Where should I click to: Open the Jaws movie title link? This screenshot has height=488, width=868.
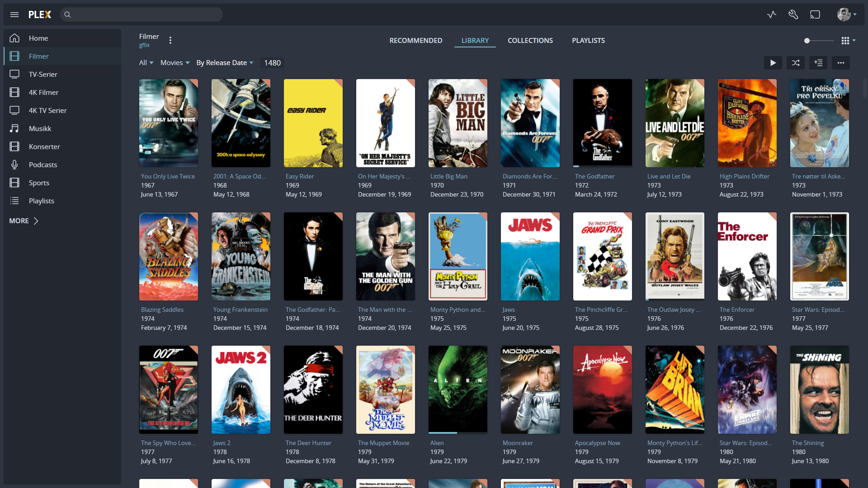pos(509,310)
